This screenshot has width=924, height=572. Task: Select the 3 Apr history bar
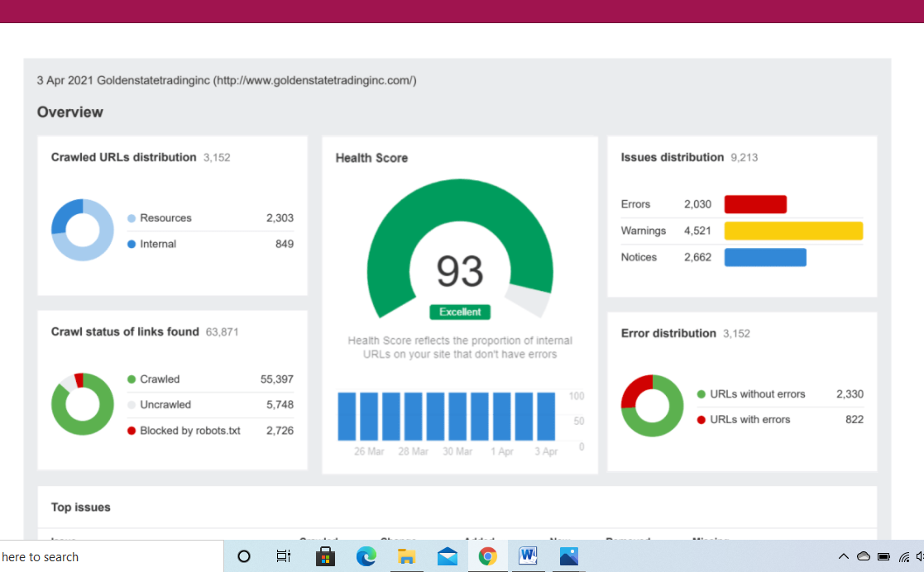coord(547,417)
